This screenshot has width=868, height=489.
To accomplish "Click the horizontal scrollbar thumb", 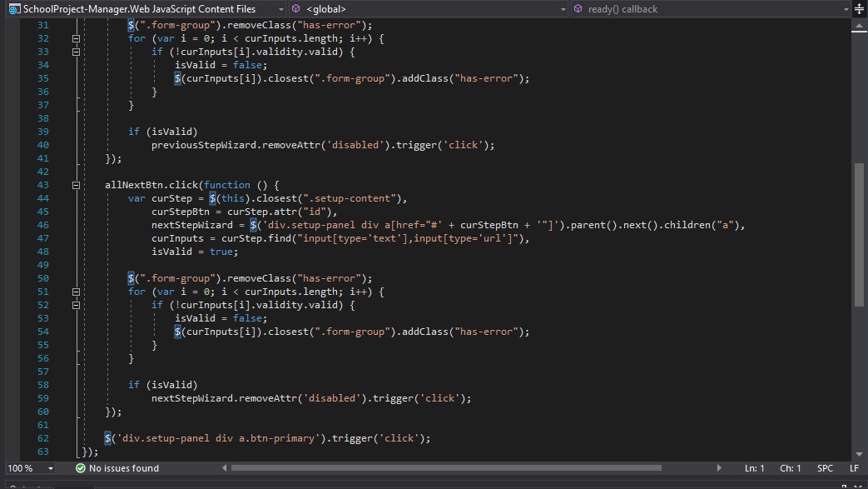I will (x=446, y=468).
